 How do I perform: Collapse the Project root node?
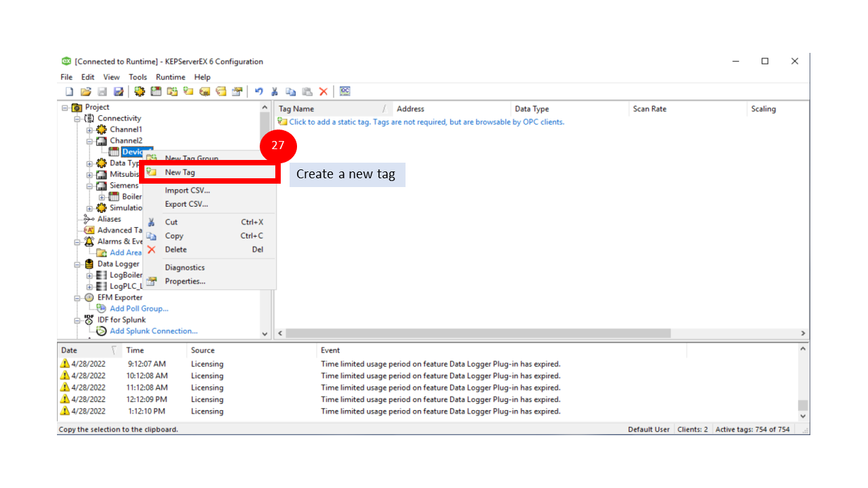tap(65, 107)
